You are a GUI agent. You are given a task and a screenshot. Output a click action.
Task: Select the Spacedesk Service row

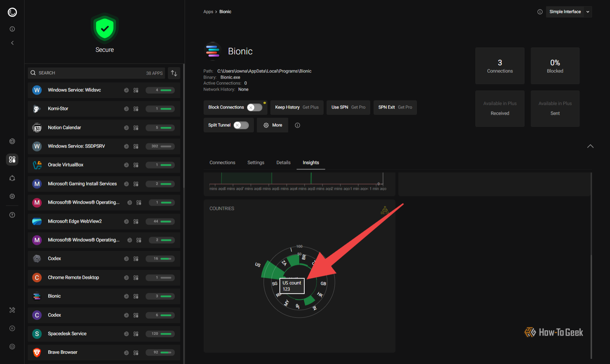coord(104,334)
